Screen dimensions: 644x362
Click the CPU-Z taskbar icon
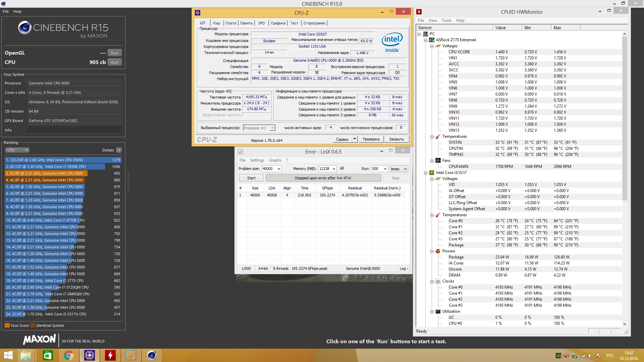90,355
